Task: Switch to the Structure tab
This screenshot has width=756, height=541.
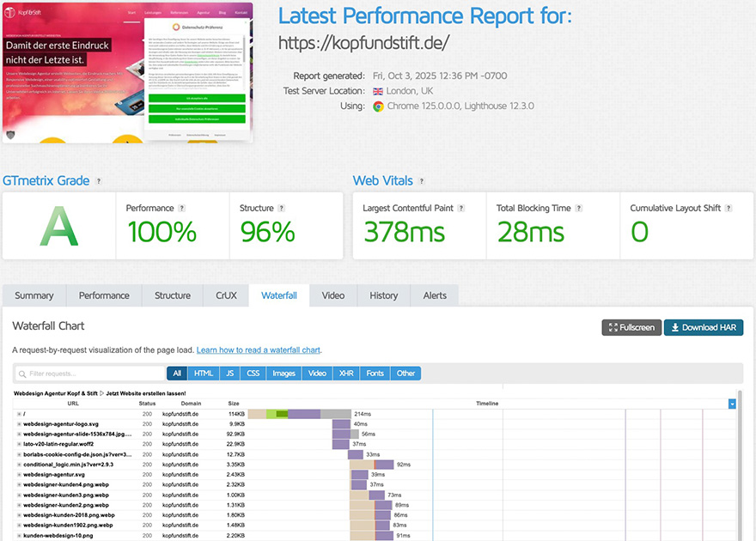Action: click(173, 295)
